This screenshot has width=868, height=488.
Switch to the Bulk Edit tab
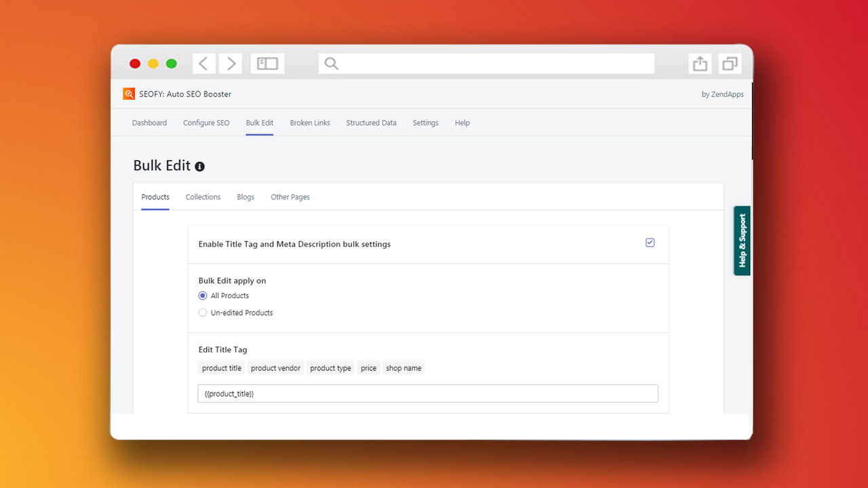[x=260, y=123]
